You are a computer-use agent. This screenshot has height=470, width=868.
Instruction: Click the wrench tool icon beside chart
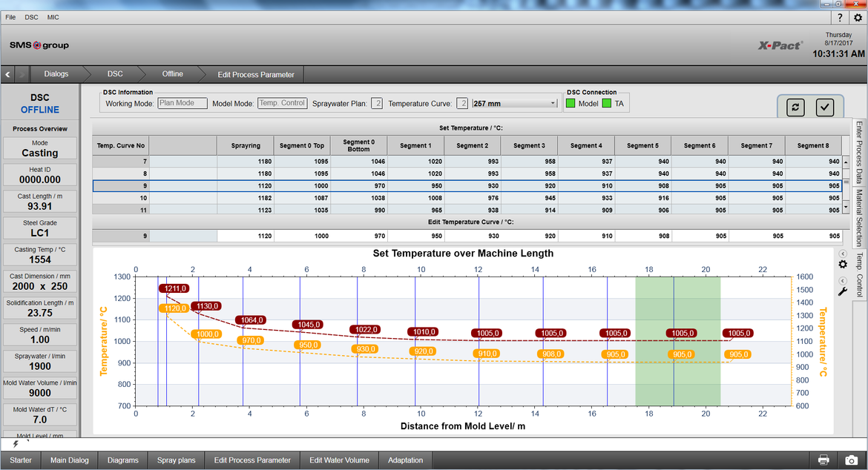843,291
